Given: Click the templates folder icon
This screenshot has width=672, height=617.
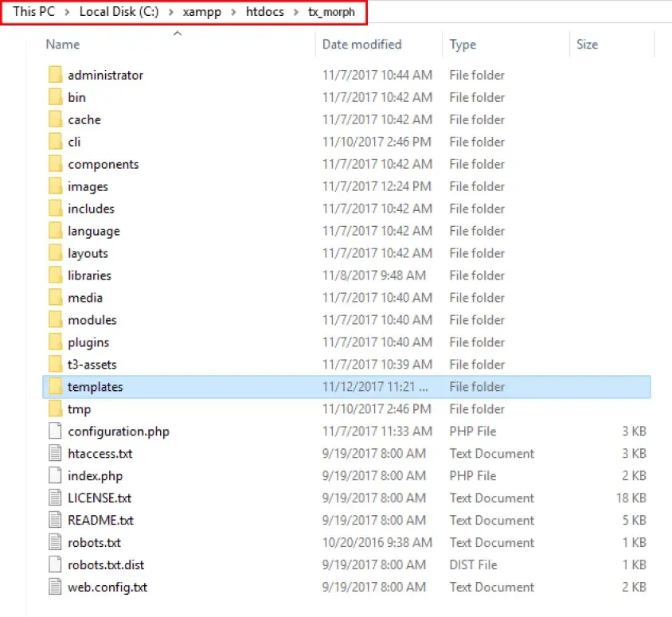Looking at the screenshot, I should pyautogui.click(x=55, y=386).
